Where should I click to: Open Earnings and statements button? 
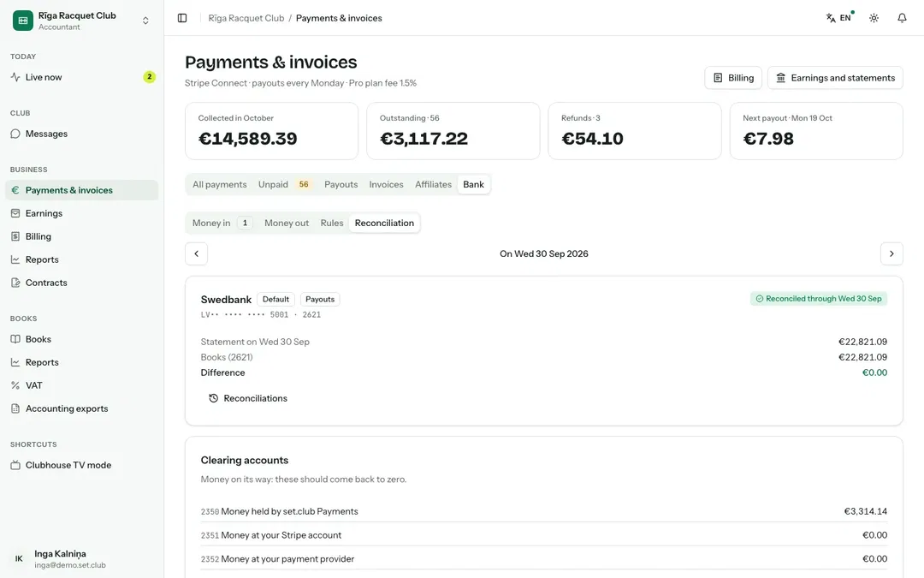click(x=835, y=78)
